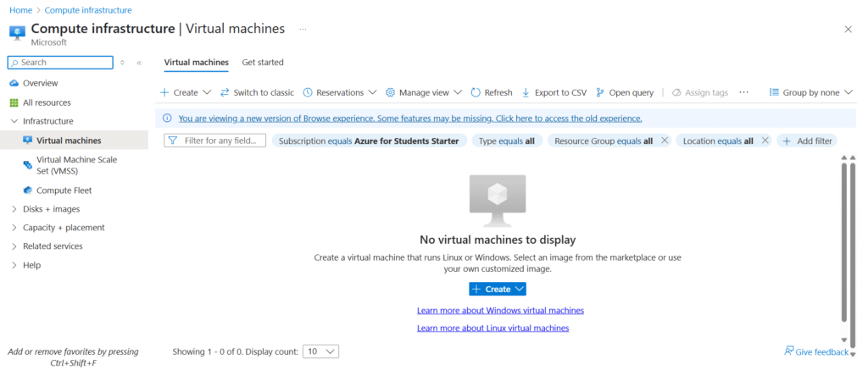Collapse the sidebar with double-chevron icon
The height and width of the screenshot is (370, 868).
(x=139, y=63)
